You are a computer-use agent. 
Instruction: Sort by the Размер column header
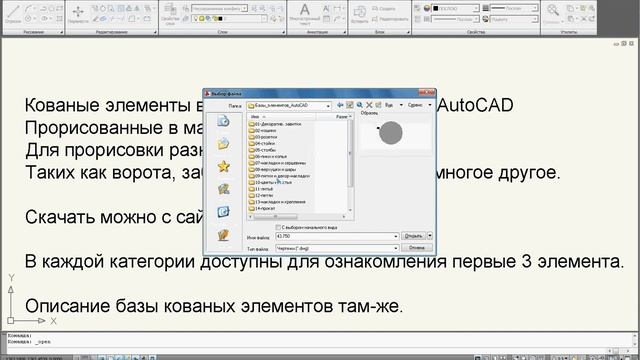click(333, 117)
